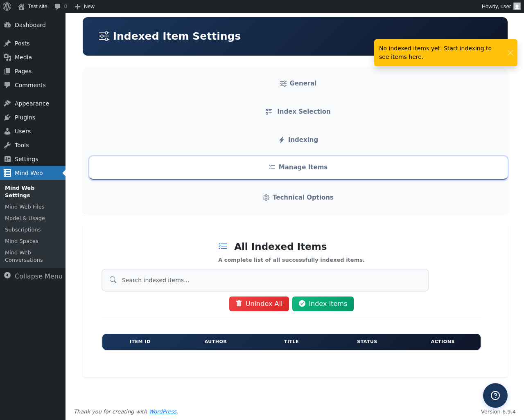
Task: Click the Users person icon
Action: click(x=7, y=131)
